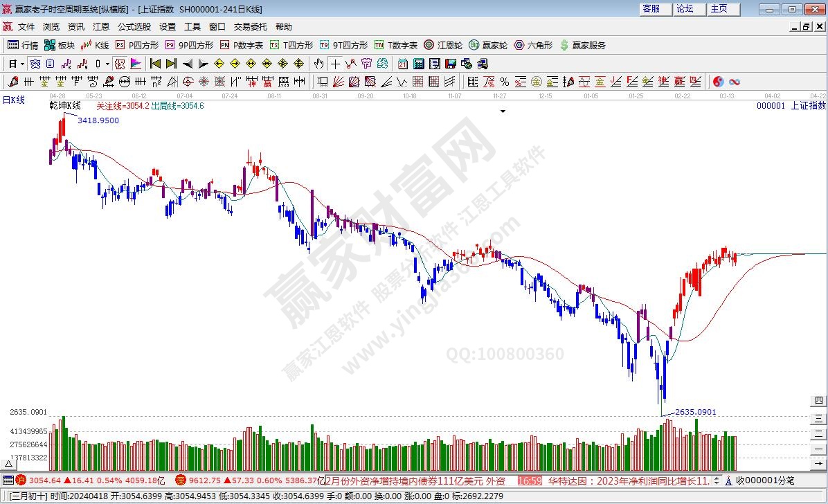Toggle the crosshair cursor tool

(x=335, y=64)
